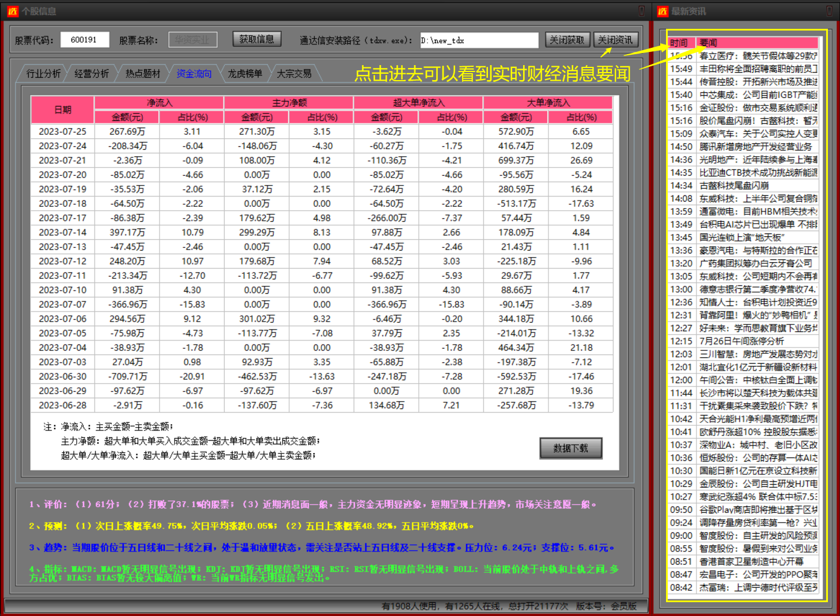Screen dimensions: 840x616
Task: Select the 2023-07-07 date cell
Action: point(63,304)
